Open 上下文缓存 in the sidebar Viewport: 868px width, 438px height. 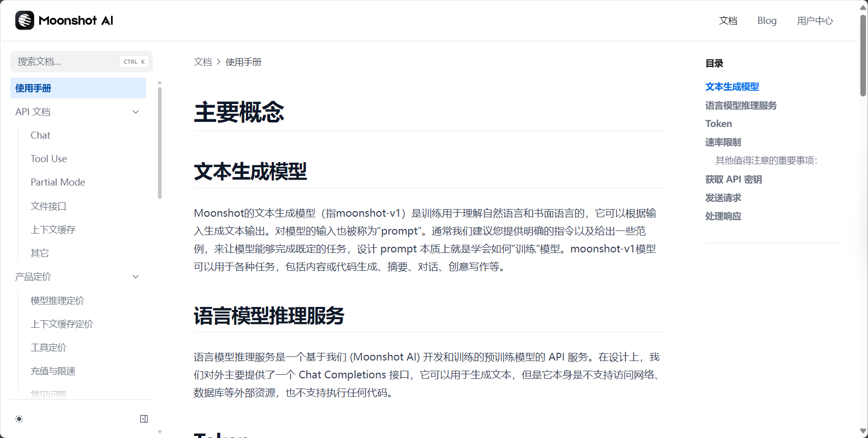tap(53, 229)
